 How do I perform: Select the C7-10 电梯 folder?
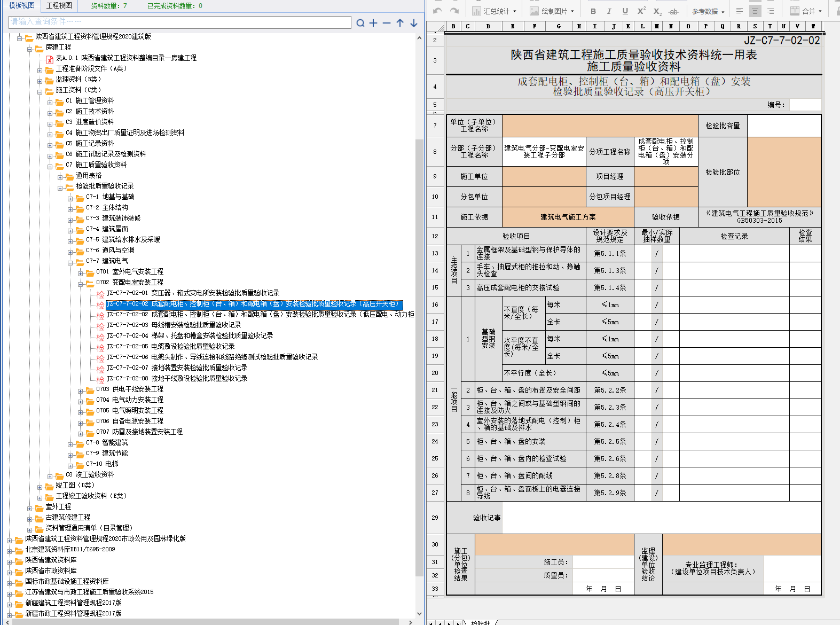click(x=102, y=464)
